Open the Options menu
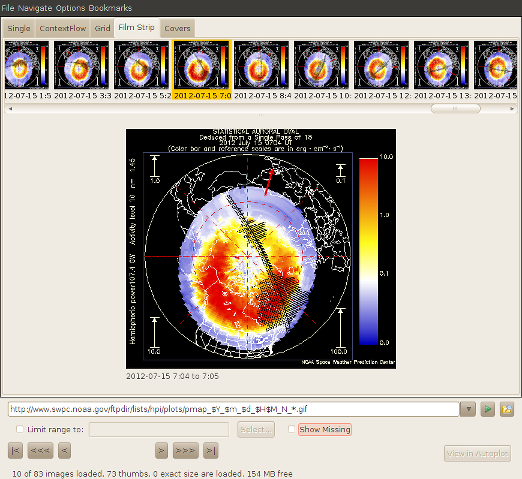 pyautogui.click(x=70, y=8)
